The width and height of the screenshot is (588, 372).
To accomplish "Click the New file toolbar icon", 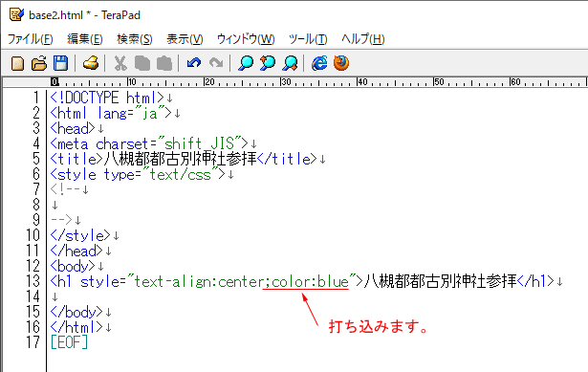I will [x=17, y=63].
